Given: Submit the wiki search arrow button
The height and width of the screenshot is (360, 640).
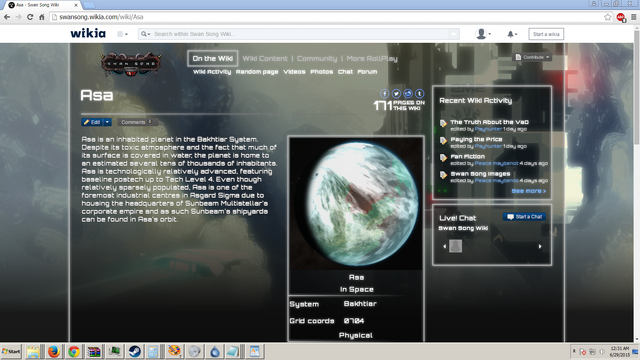Looking at the screenshot, I should 453,34.
